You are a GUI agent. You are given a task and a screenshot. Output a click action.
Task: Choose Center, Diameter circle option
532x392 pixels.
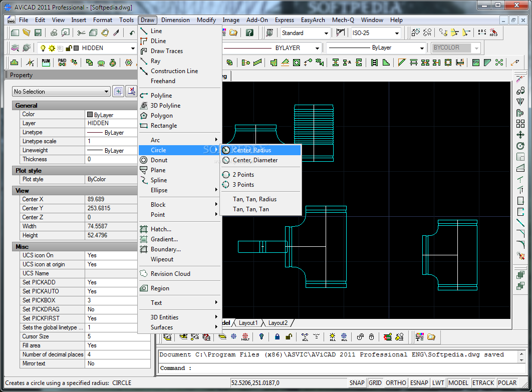pyautogui.click(x=260, y=160)
